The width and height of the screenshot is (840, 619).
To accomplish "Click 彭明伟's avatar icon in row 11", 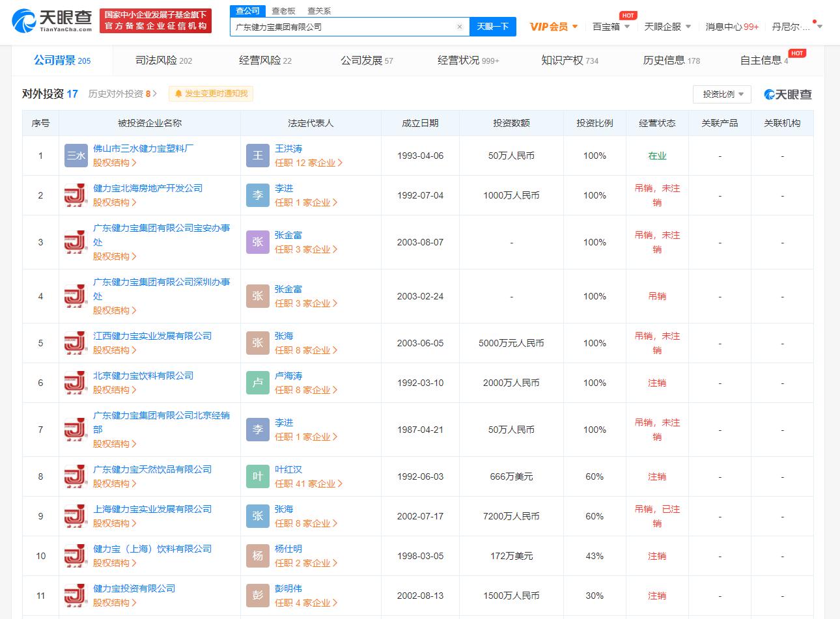I will click(257, 595).
